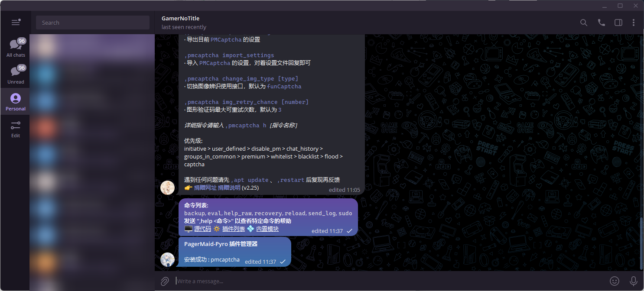The height and width of the screenshot is (291, 644).
Task: Search messages in this chat
Action: [x=584, y=23]
